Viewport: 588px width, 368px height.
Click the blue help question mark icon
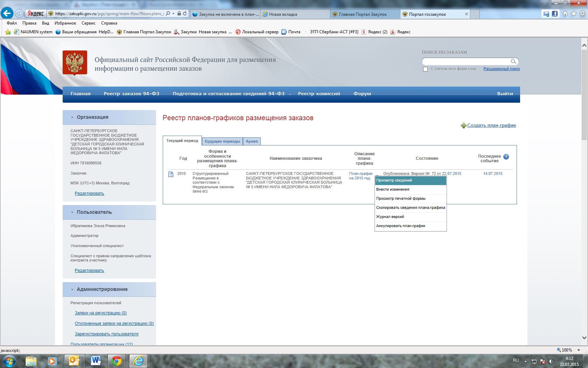(x=506, y=157)
